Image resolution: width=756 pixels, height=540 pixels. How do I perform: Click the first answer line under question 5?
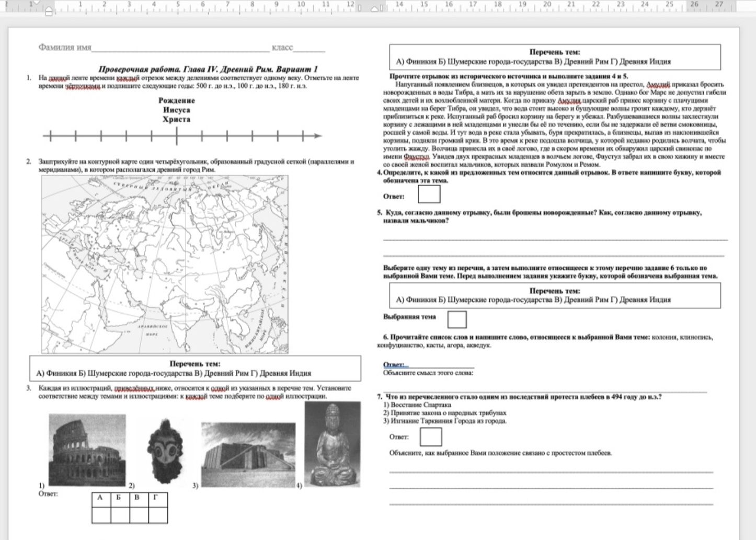(555, 239)
